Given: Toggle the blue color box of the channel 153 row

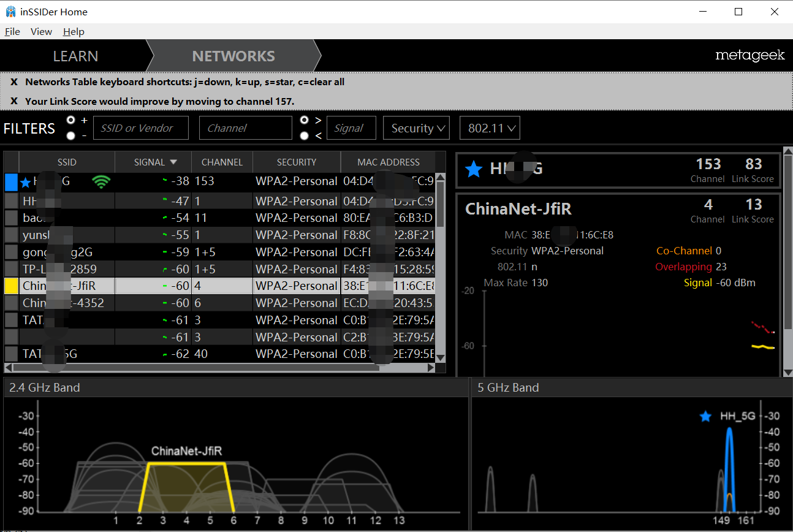Looking at the screenshot, I should [x=11, y=182].
